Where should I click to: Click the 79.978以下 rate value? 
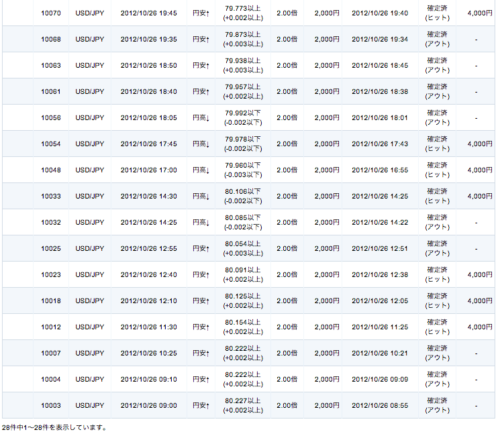click(243, 140)
